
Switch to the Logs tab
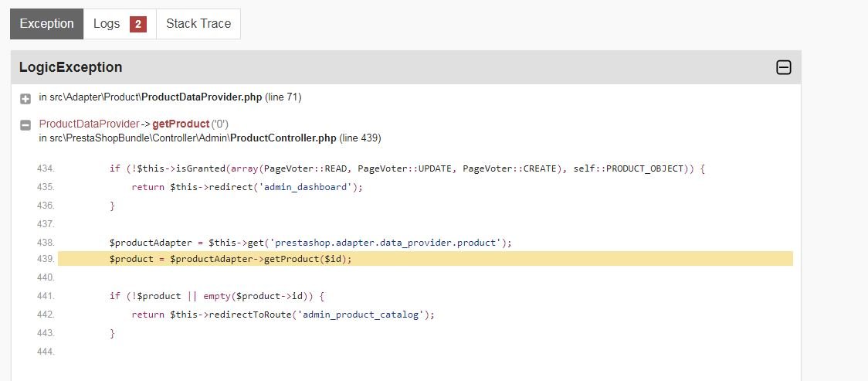[120, 24]
